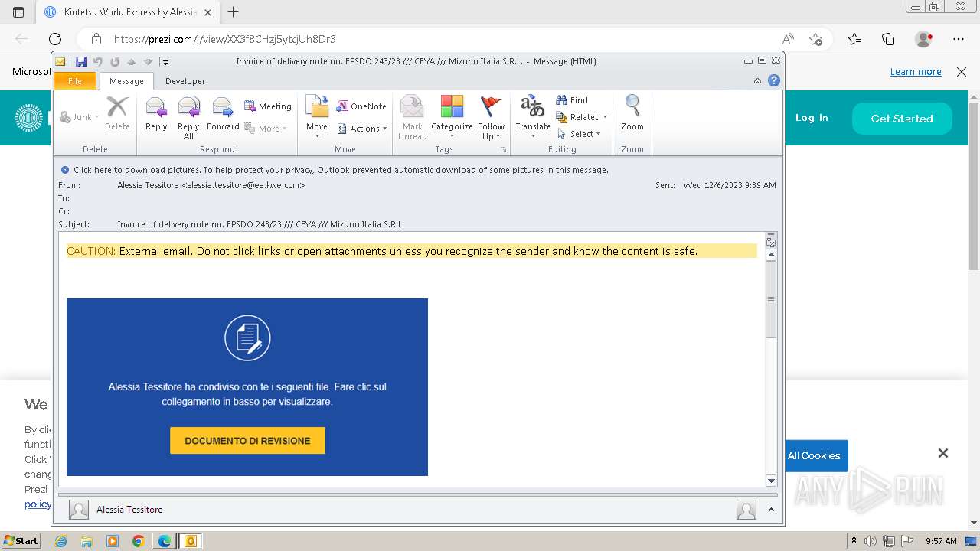Screen dimensions: 980x551
Task: Open Edge Settings and more menu
Action: (959, 39)
